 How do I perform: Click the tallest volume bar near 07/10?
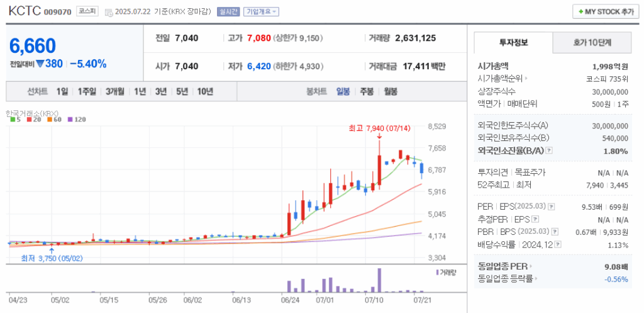(x=379, y=280)
